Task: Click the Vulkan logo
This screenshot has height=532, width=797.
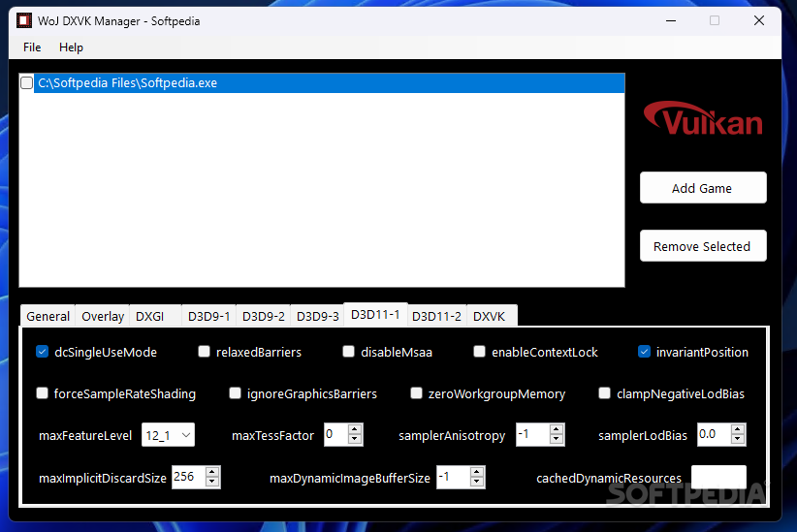Action: click(703, 118)
